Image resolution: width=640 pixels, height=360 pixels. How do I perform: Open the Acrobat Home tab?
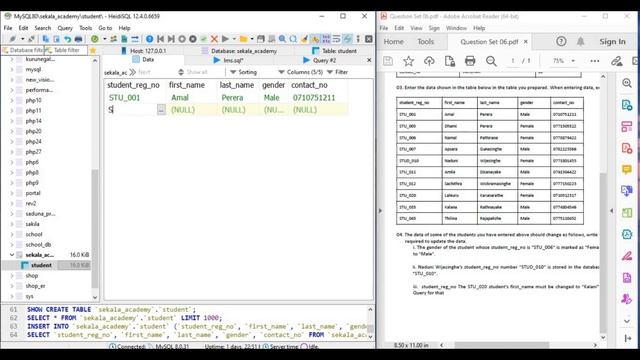click(x=393, y=42)
